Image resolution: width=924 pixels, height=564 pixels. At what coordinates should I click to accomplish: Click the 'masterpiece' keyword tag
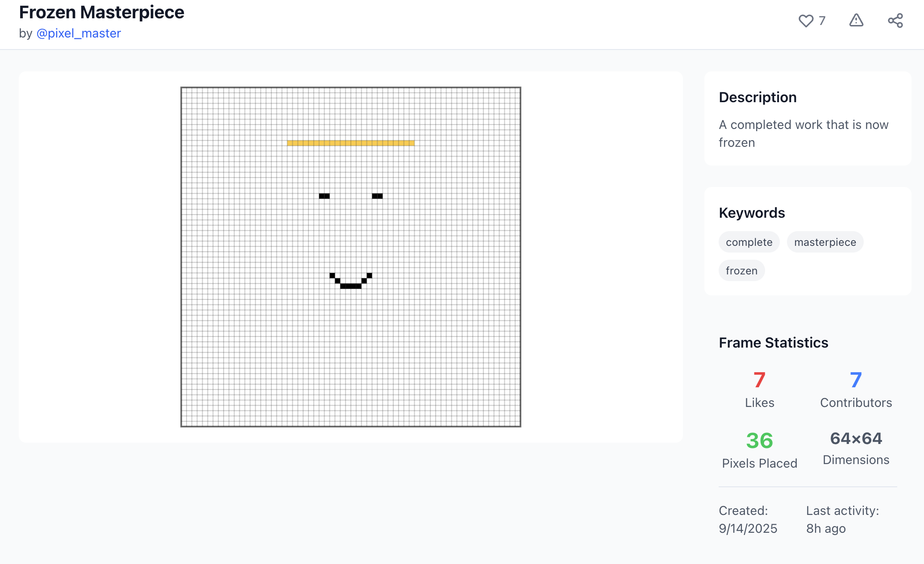(824, 242)
